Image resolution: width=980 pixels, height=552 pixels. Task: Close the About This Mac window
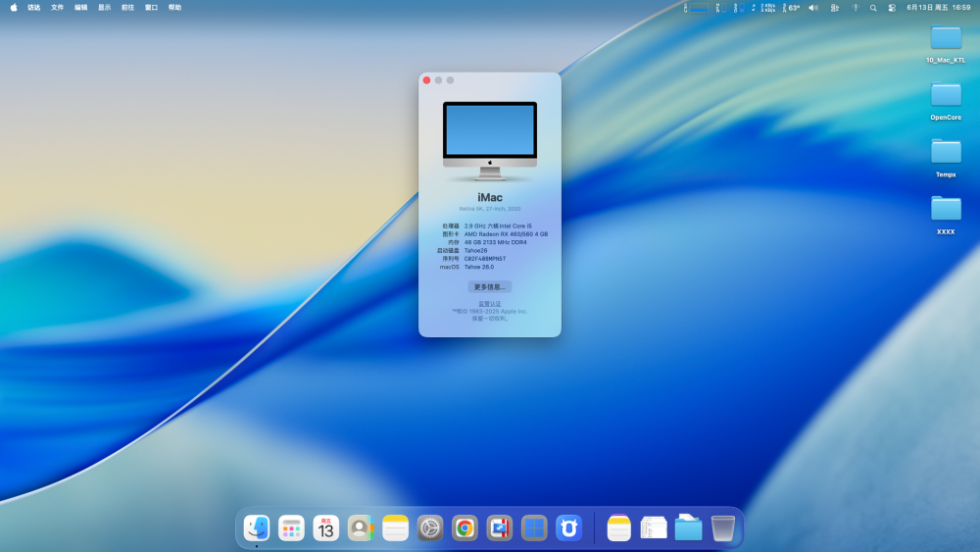[427, 80]
